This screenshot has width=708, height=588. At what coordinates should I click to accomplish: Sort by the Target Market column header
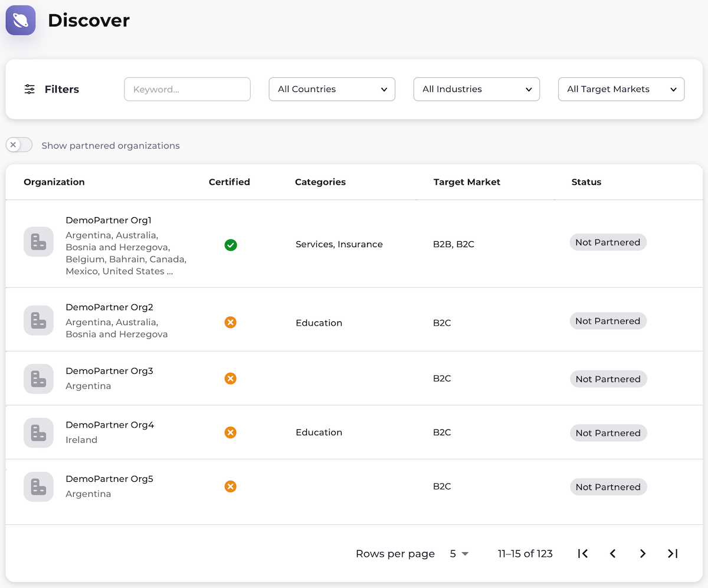coord(467,182)
